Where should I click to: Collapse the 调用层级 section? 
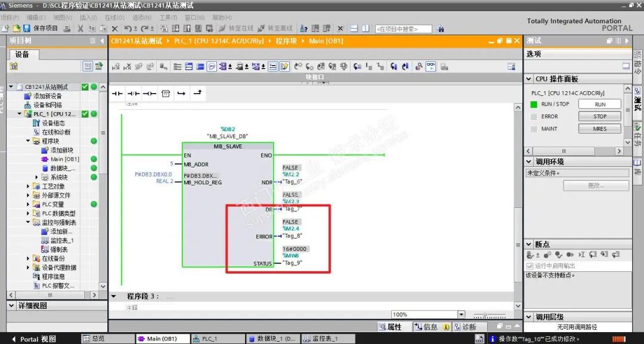(529, 317)
